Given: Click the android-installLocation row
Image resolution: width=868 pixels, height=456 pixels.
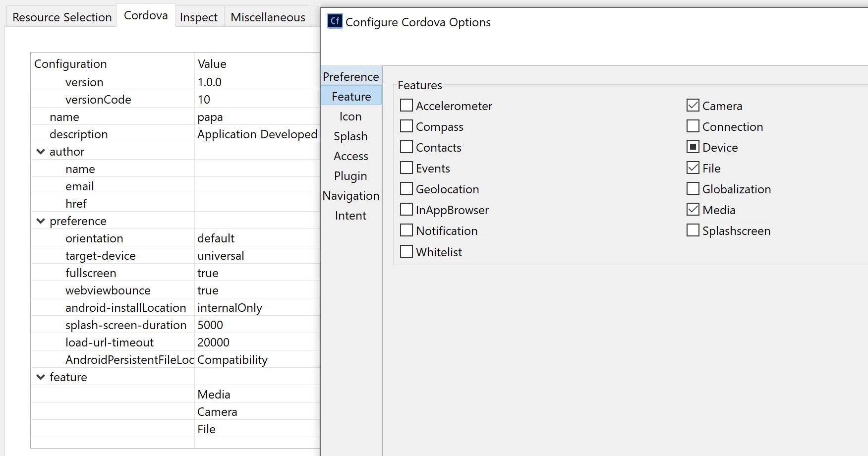Looking at the screenshot, I should (x=175, y=307).
